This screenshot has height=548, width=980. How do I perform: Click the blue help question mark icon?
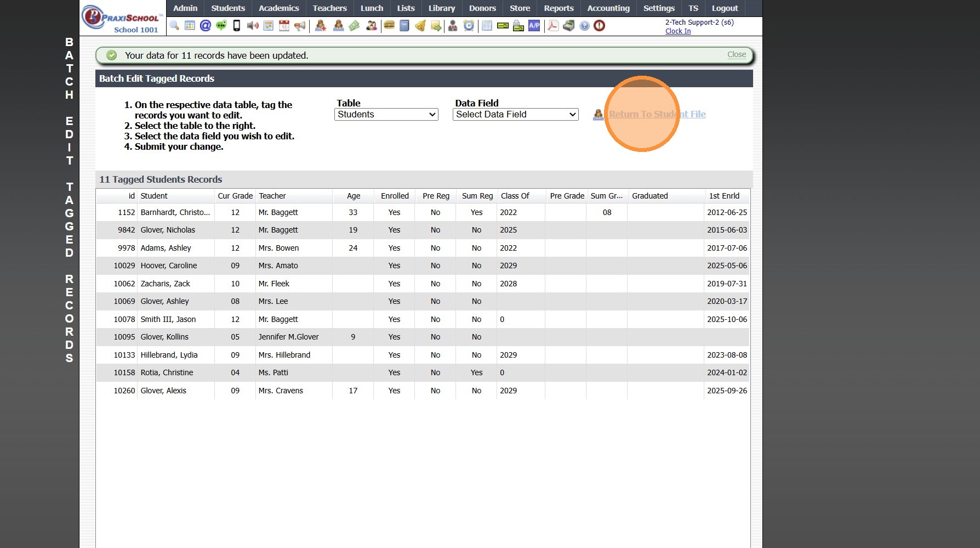[x=585, y=26]
